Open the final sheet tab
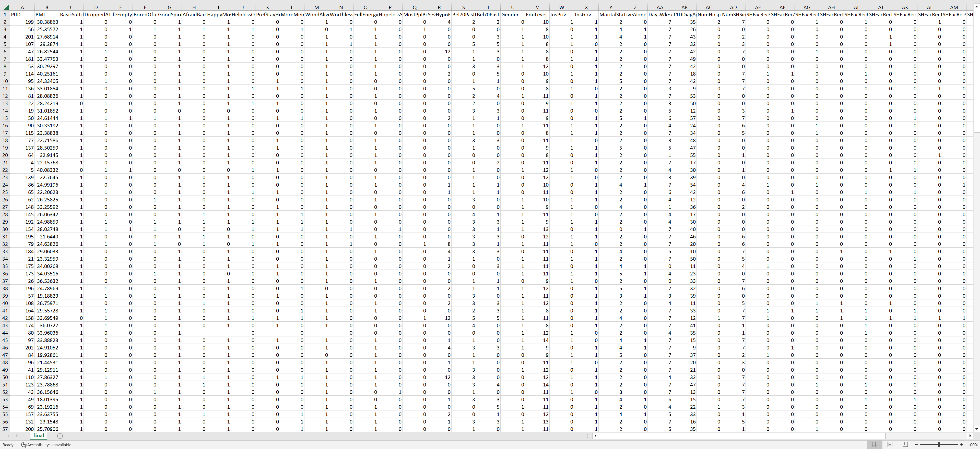Image resolution: width=980 pixels, height=449 pixels. pos(38,435)
